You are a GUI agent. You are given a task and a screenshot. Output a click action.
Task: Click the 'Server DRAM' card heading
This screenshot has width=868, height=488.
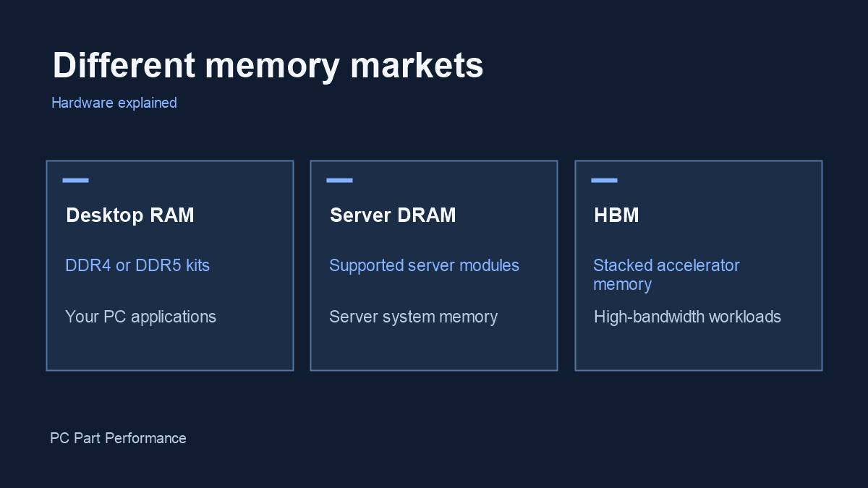click(393, 215)
